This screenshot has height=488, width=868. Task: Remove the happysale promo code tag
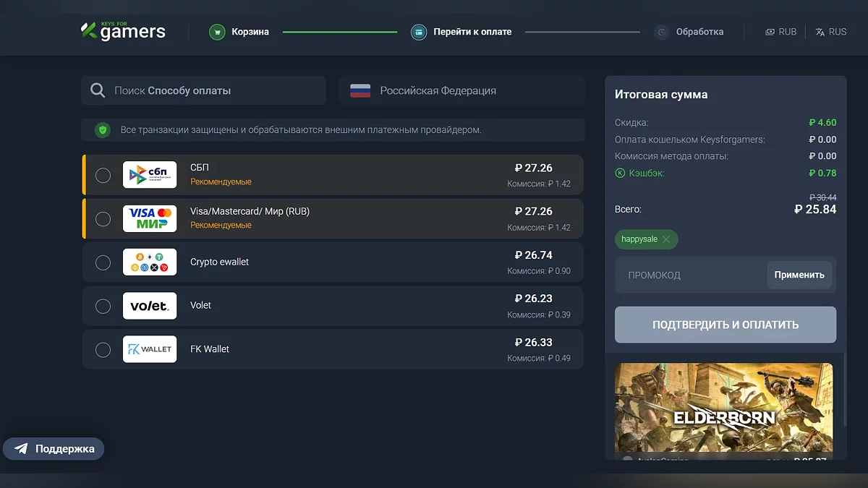coord(666,239)
